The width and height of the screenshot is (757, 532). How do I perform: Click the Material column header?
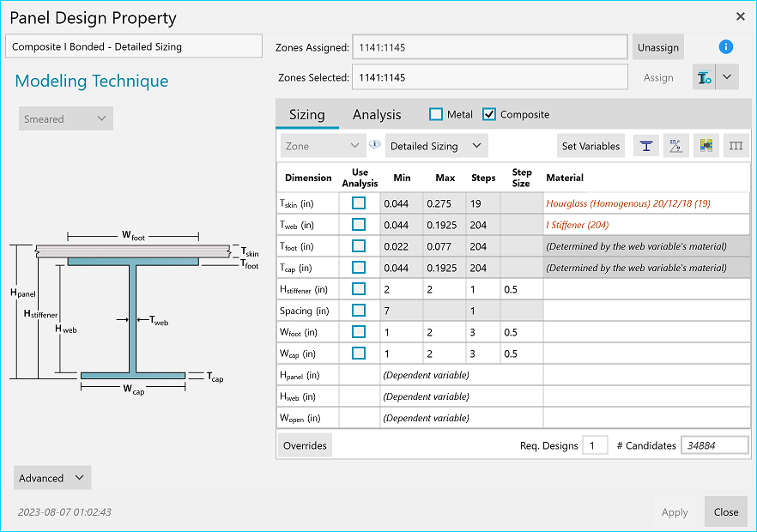[x=565, y=177]
